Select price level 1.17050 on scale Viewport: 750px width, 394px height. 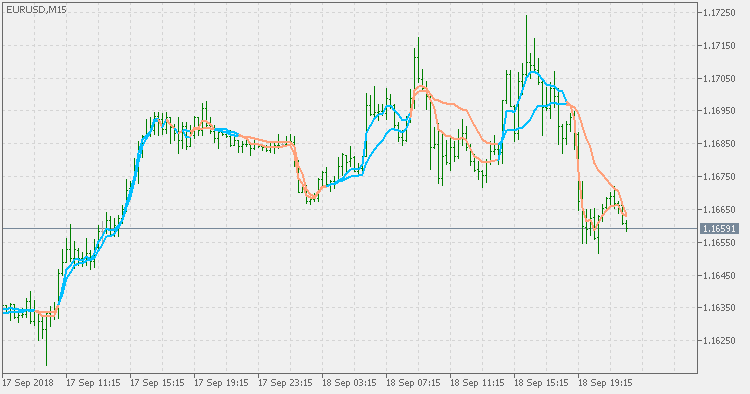click(x=719, y=78)
